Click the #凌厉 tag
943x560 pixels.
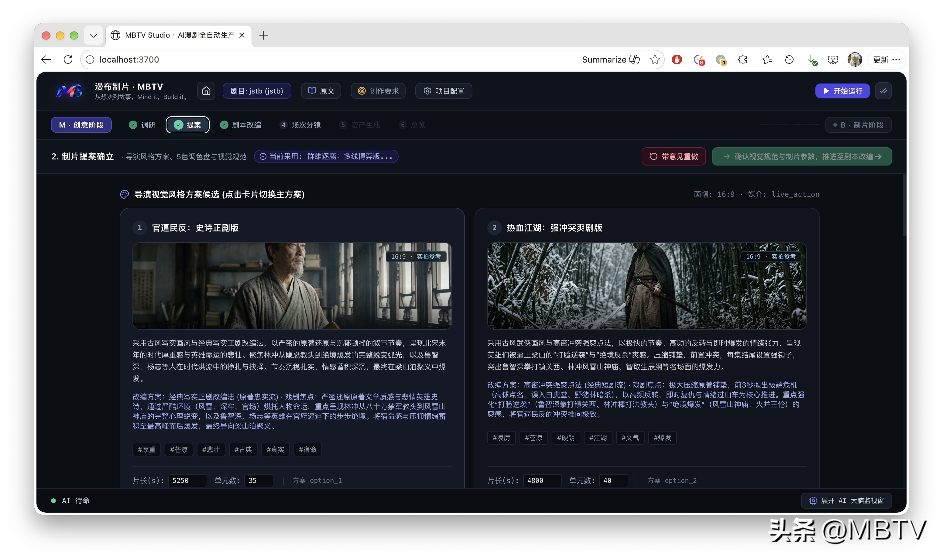tap(501, 438)
